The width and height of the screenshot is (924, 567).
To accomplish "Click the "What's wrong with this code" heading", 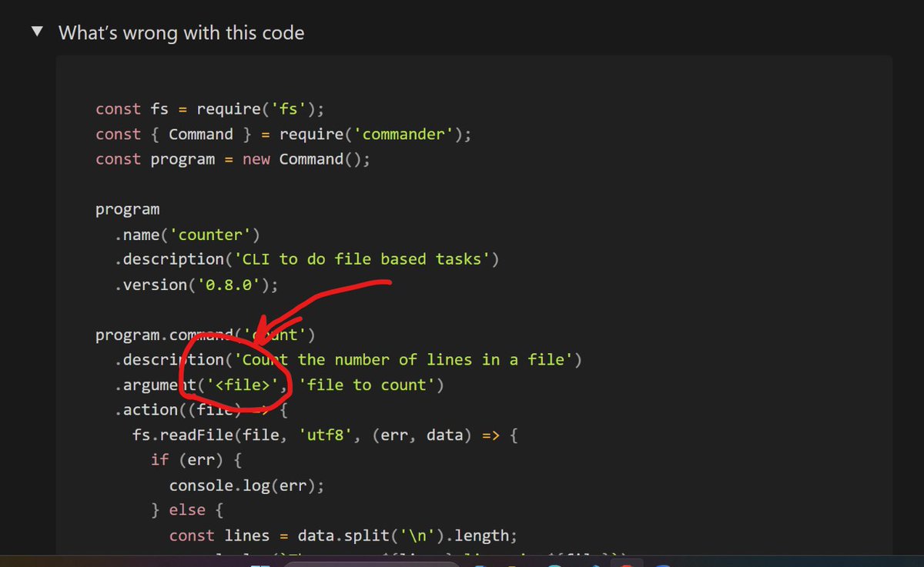I will 181,33.
